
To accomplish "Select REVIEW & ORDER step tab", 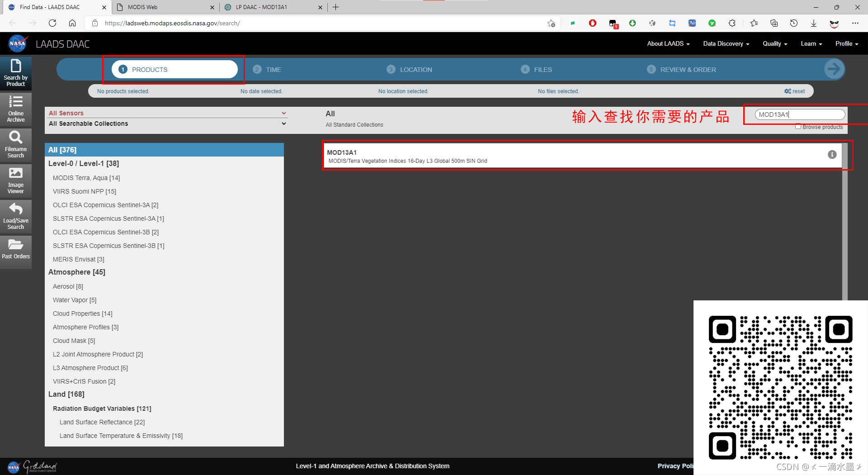I will [681, 70].
